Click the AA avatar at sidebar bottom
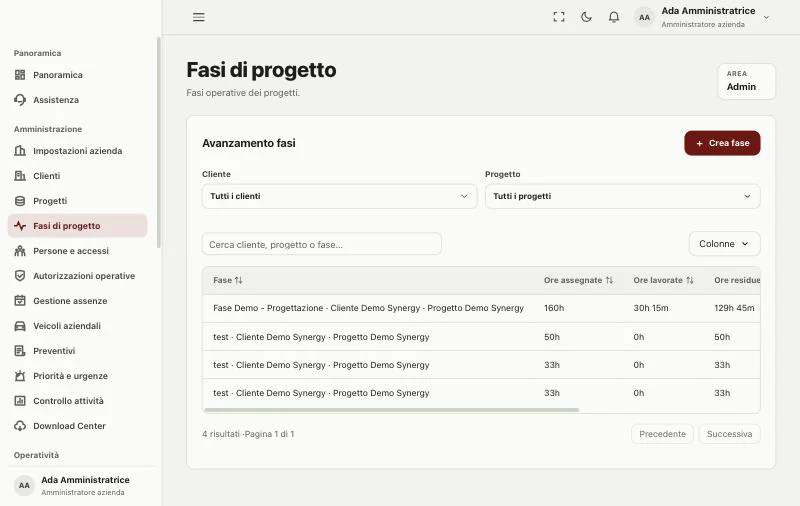This screenshot has height=506, width=800. click(24, 486)
